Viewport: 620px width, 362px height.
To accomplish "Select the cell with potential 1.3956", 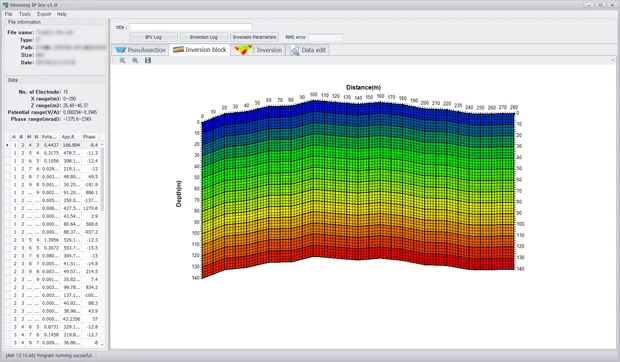I will [x=50, y=240].
